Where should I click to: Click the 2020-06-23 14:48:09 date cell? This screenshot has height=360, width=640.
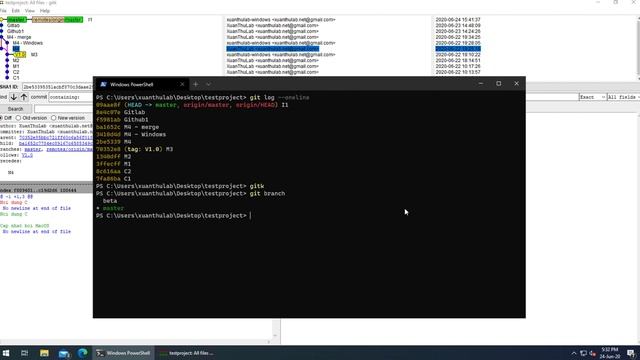(458, 25)
